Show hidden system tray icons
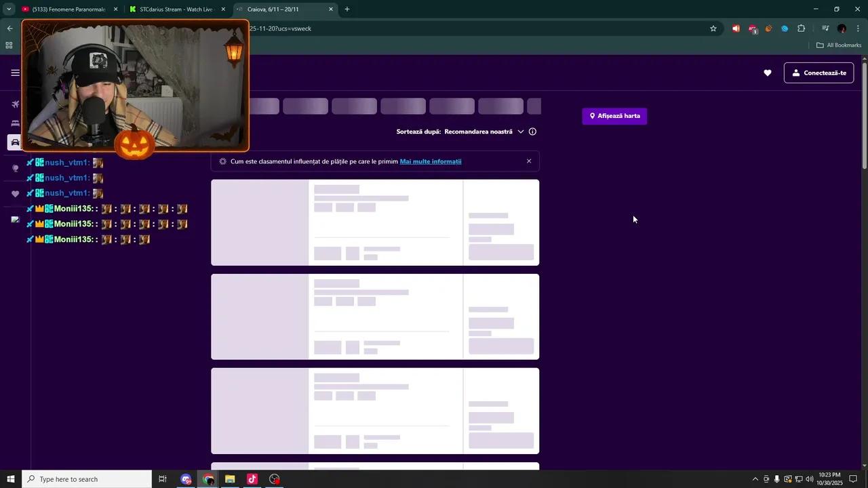Screen dimensions: 868x488 755,479
